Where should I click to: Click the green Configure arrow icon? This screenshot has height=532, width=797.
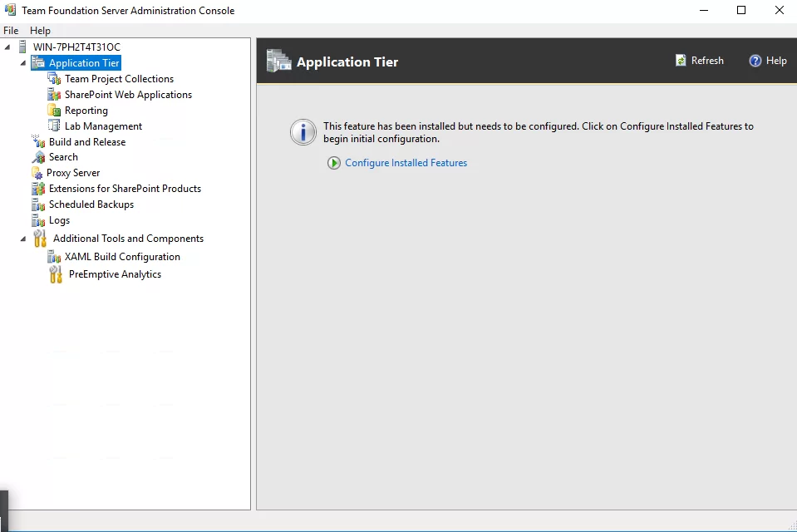pyautogui.click(x=334, y=163)
